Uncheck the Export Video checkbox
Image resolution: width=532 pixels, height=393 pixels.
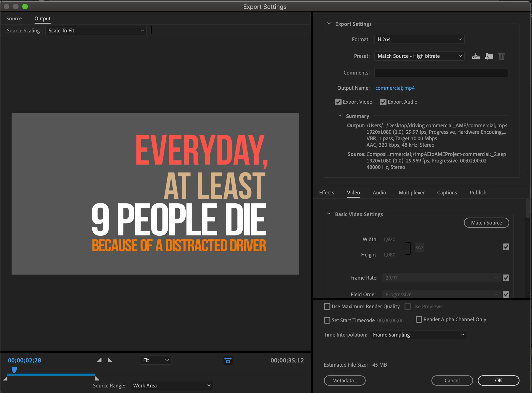pos(338,102)
